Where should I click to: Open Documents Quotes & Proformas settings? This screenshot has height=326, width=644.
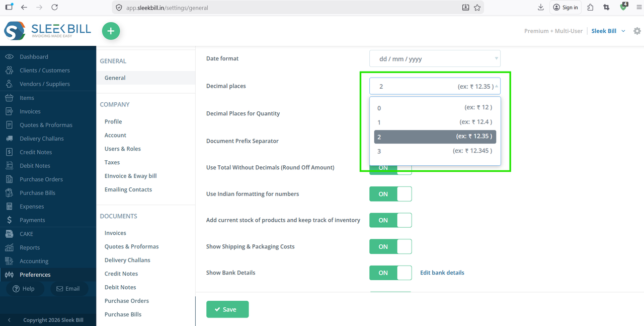click(131, 246)
